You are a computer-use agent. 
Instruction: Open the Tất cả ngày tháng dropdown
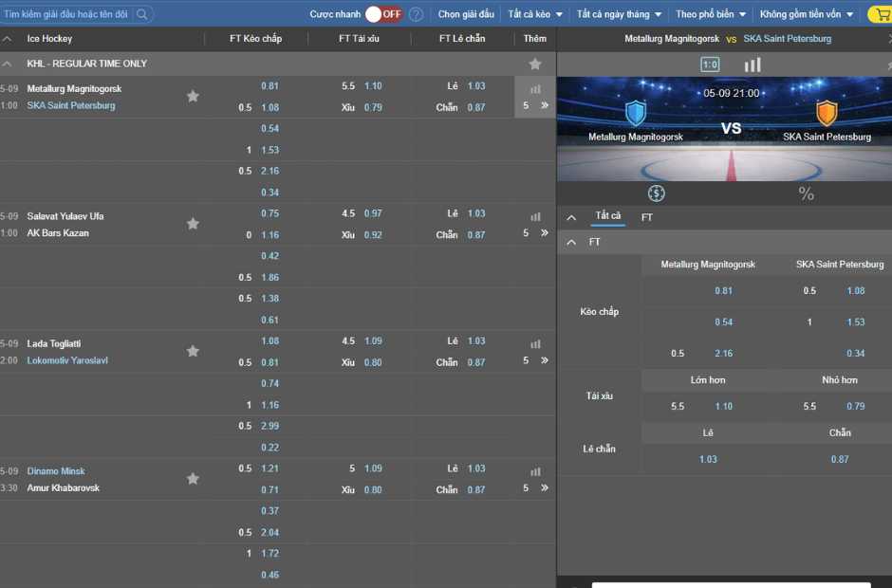point(619,14)
